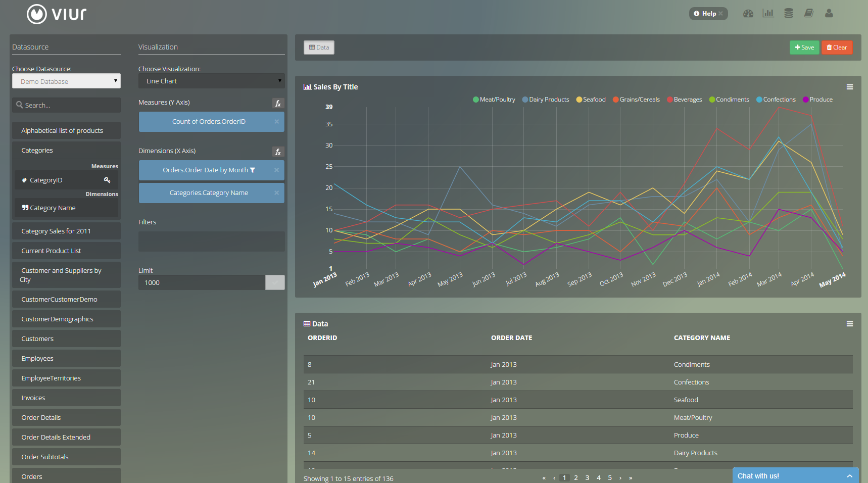The width and height of the screenshot is (868, 483).
Task: Click the fx button beside Dimensions
Action: pos(278,152)
